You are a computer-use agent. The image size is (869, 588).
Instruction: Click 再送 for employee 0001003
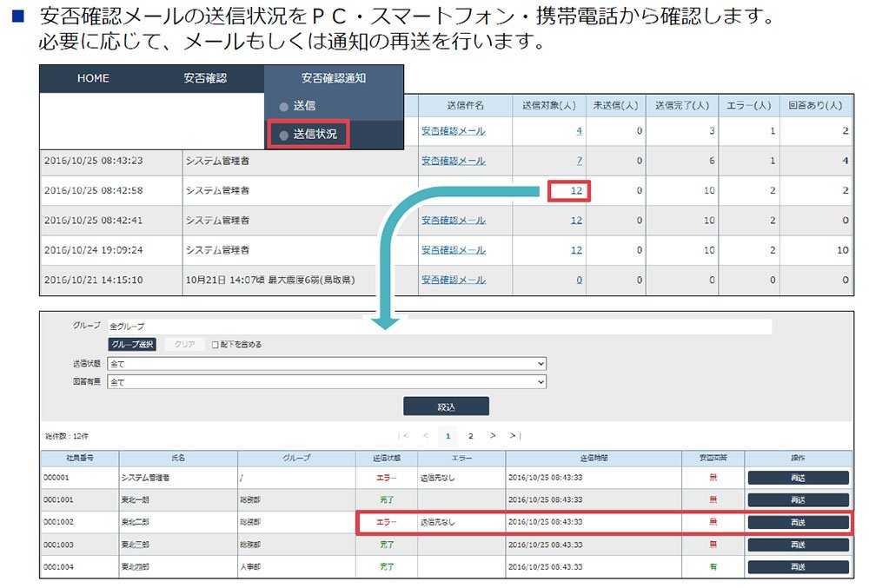pos(798,545)
